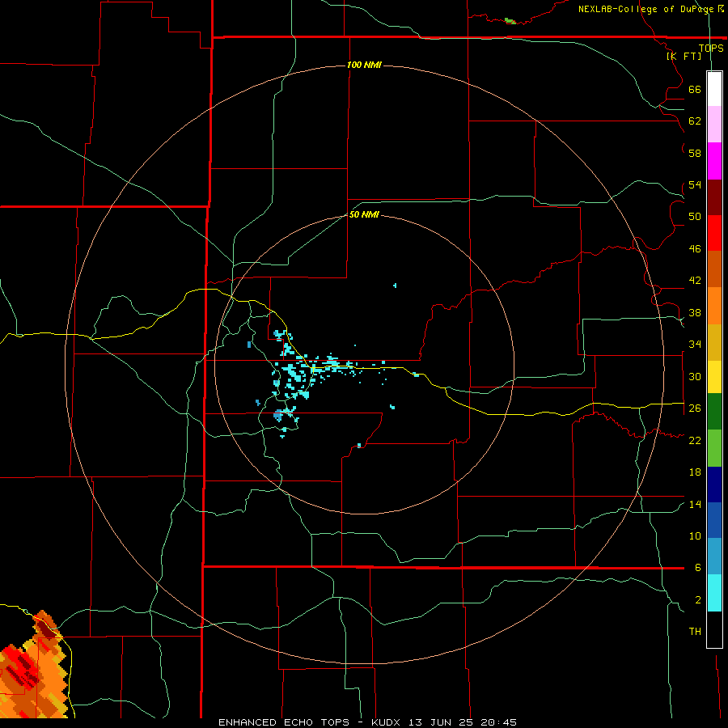The width and height of the screenshot is (728, 728).
Task: Pick the dark orange legend swatch
Action: point(714,269)
